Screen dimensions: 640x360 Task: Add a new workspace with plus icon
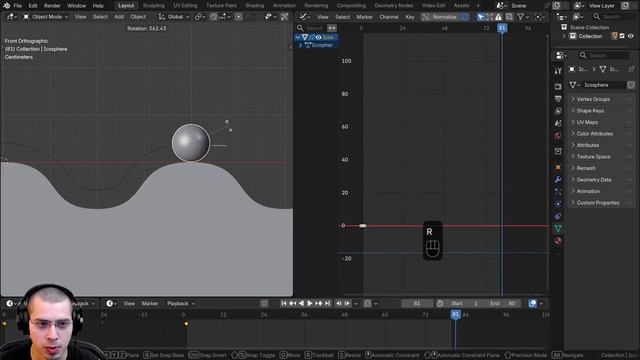[478, 6]
